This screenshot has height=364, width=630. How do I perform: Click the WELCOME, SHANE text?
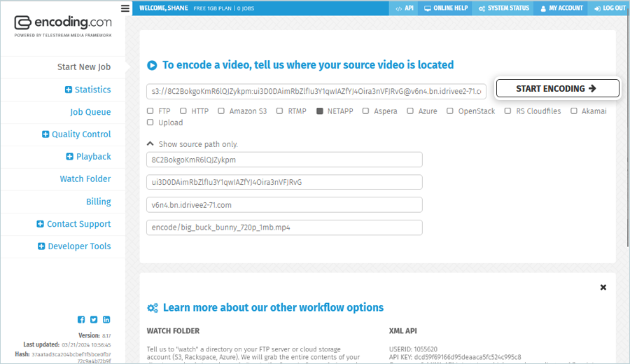coord(164,8)
